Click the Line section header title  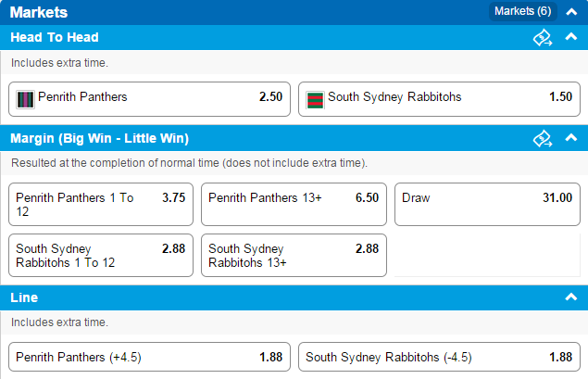click(x=24, y=297)
